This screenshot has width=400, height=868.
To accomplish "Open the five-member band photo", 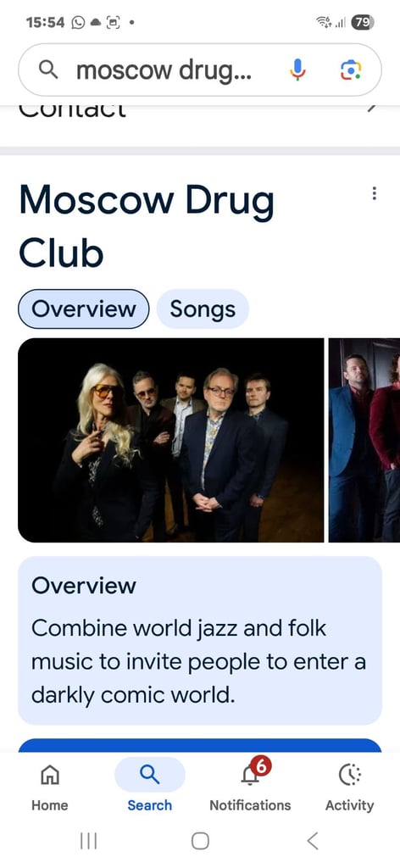I will (171, 440).
